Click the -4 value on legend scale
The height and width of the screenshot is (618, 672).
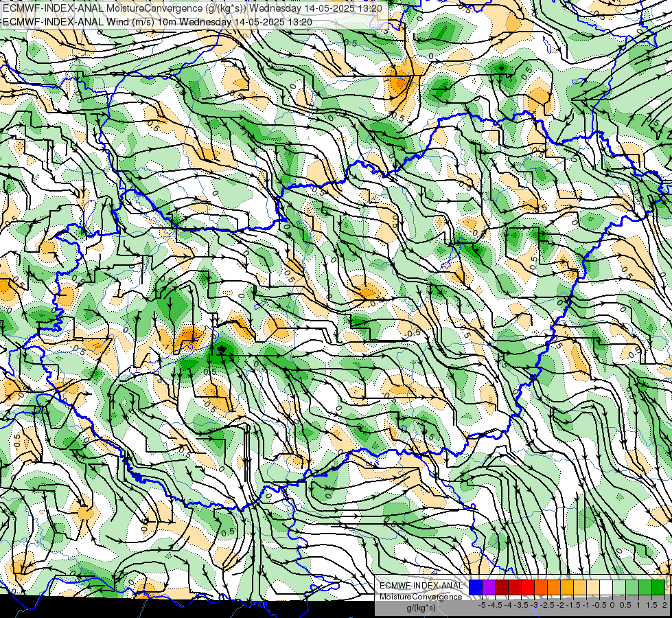pos(508,605)
